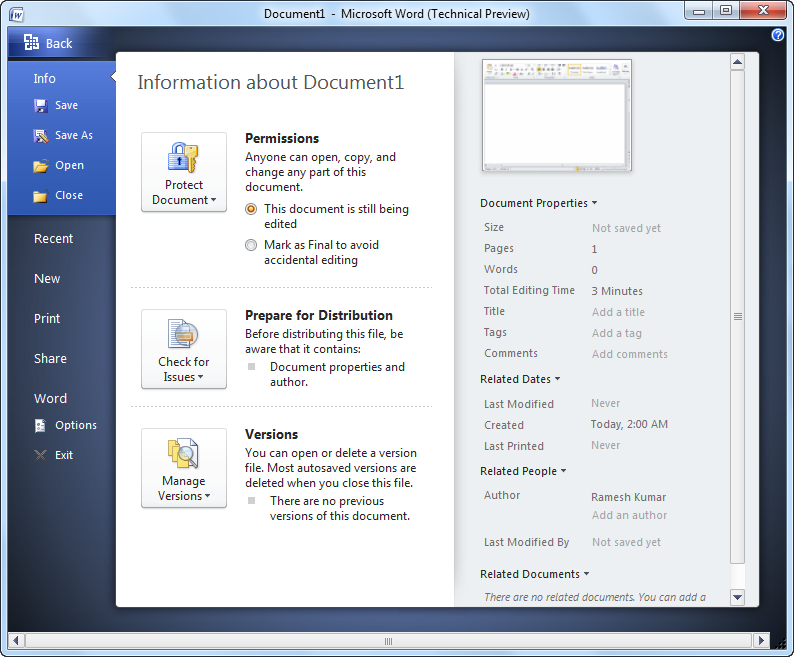
Task: Click the document preview thumbnail
Action: pos(557,115)
